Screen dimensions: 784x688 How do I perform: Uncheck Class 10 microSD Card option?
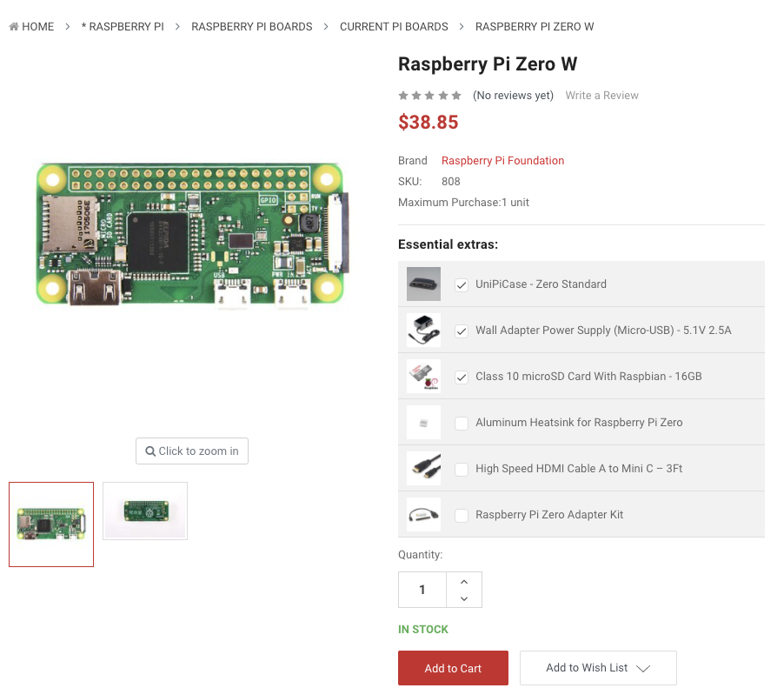tap(462, 377)
